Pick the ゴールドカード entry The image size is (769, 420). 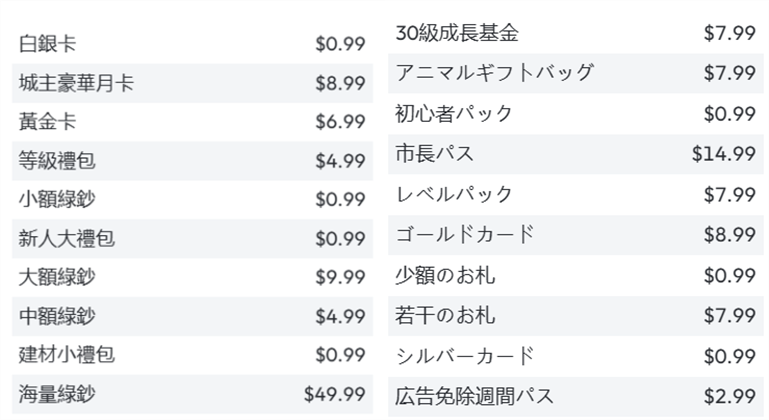[x=465, y=235]
